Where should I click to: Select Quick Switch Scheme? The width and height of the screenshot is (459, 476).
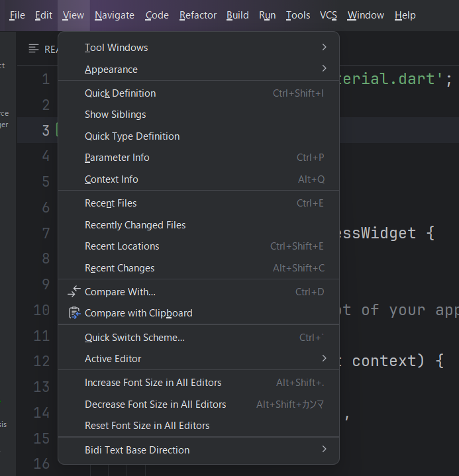coord(134,338)
